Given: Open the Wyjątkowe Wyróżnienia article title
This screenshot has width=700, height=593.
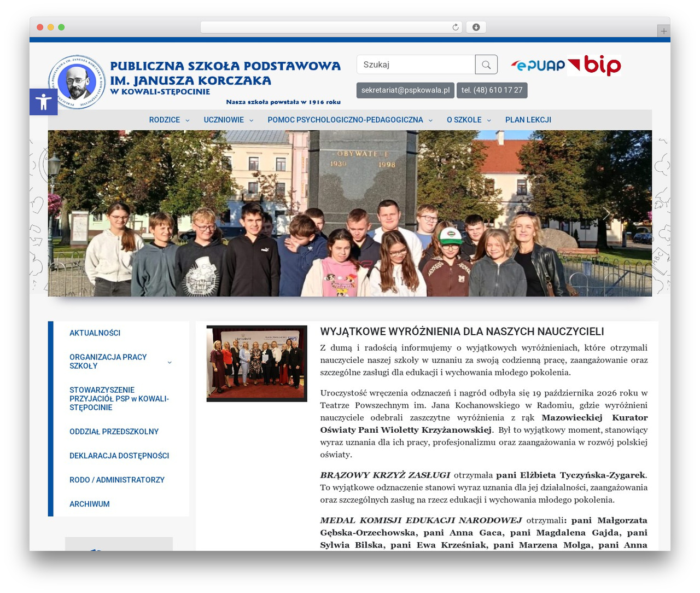Looking at the screenshot, I should [x=462, y=332].
